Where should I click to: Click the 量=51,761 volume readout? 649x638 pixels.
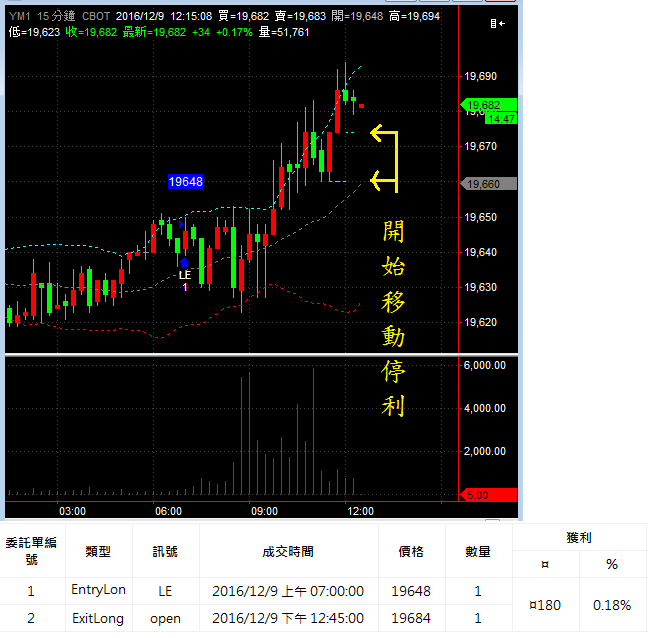pos(284,32)
